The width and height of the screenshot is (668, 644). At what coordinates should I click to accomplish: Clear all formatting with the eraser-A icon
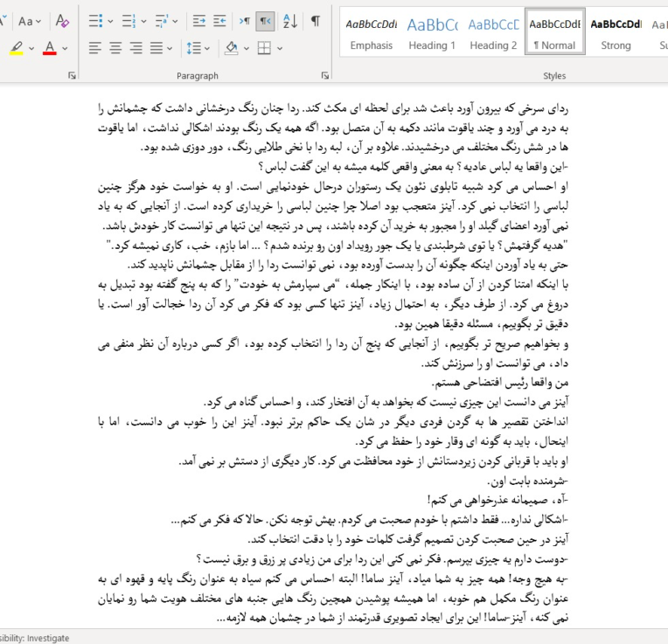pos(62,21)
